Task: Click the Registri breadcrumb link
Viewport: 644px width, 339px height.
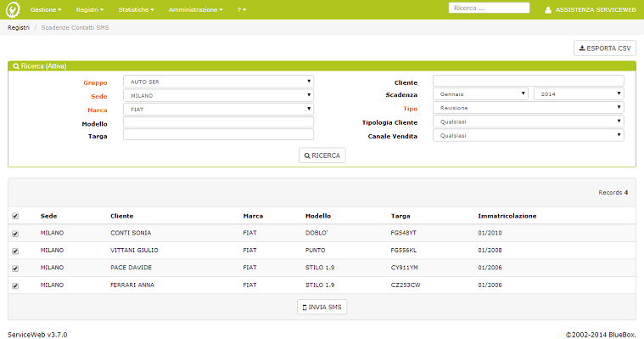Action: coord(19,27)
